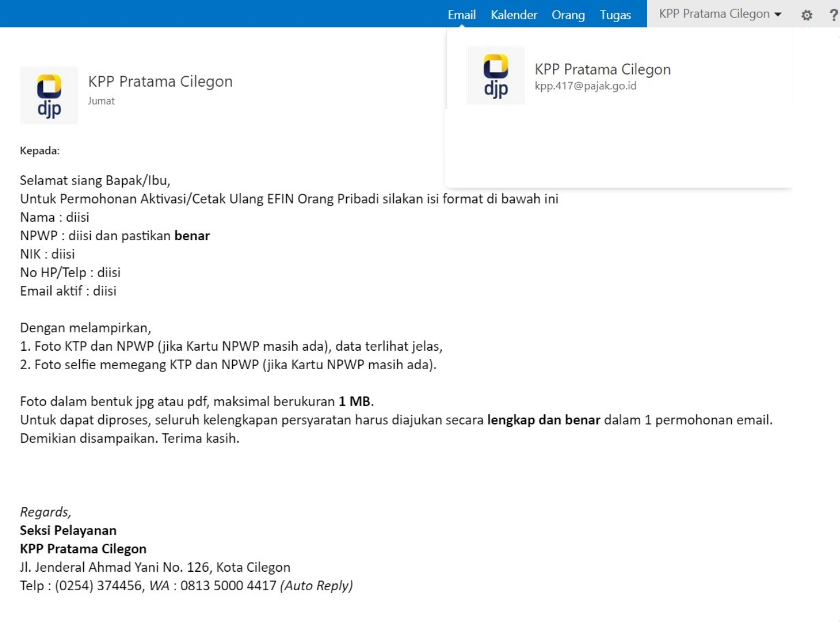Click account name in the profile popup
This screenshot has height=625, width=840.
(602, 69)
